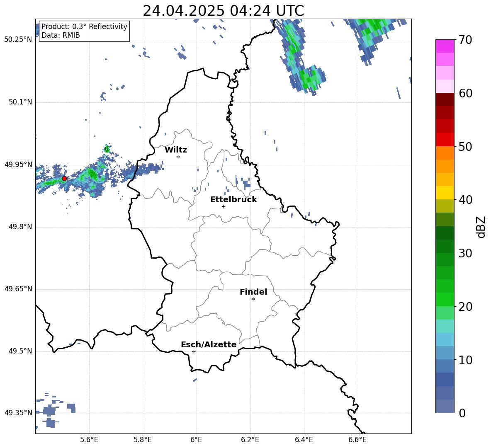This screenshot has width=491, height=448.
Task: Click the dBZ colorbar axis label
Action: point(481,227)
